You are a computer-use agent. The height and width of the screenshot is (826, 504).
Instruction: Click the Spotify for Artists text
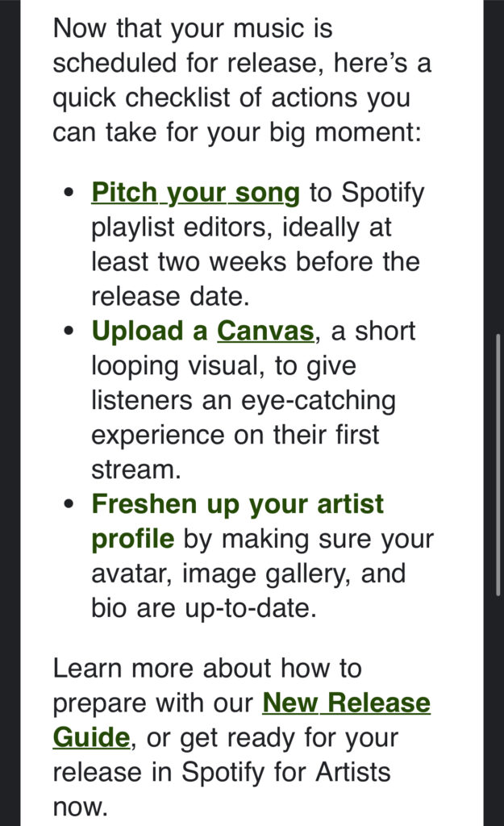pyautogui.click(x=286, y=773)
